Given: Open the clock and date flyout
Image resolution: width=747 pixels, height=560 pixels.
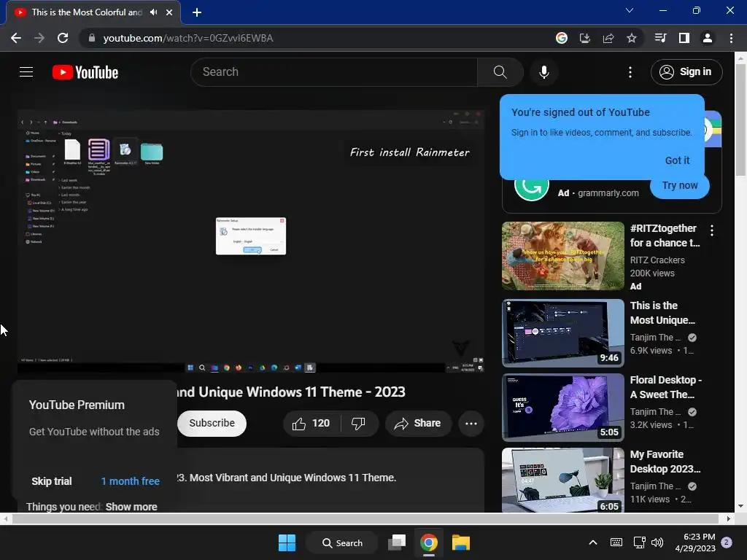Looking at the screenshot, I should 694,542.
